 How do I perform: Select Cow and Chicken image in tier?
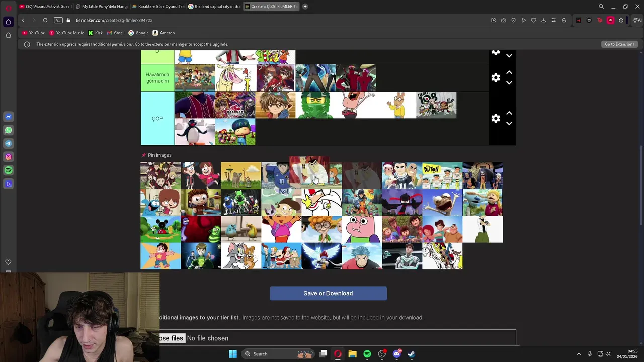click(235, 78)
